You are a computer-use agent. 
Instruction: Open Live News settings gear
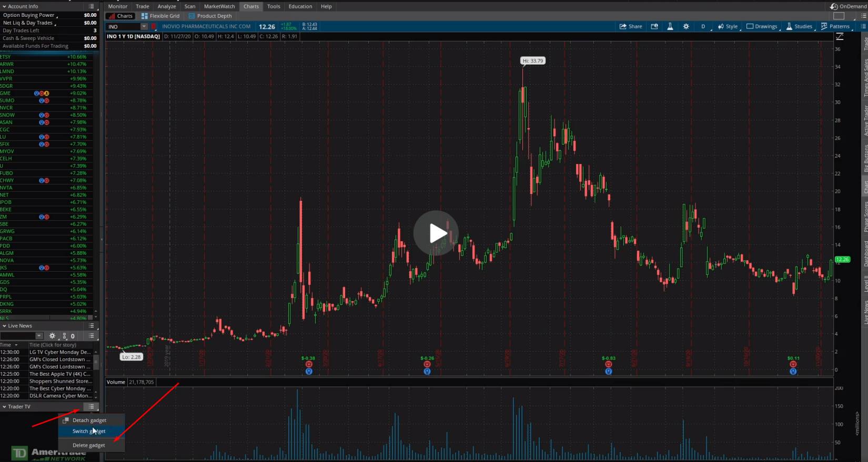click(52, 336)
